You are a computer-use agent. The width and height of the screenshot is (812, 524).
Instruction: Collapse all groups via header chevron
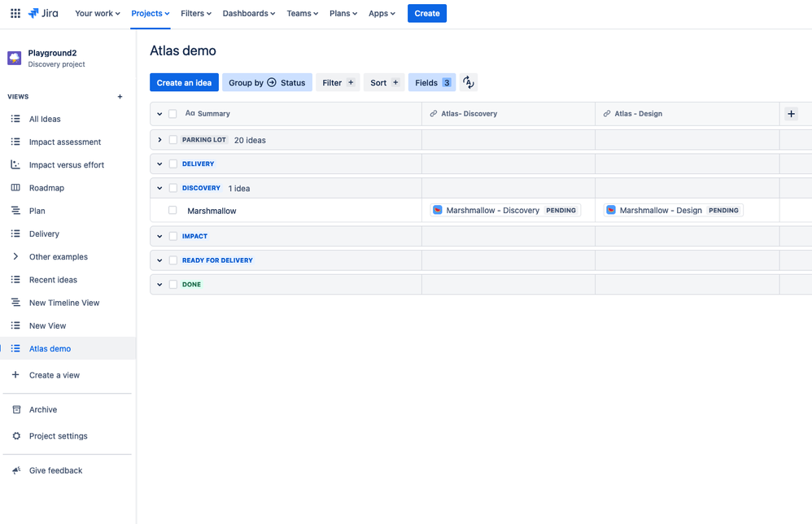[x=159, y=114]
